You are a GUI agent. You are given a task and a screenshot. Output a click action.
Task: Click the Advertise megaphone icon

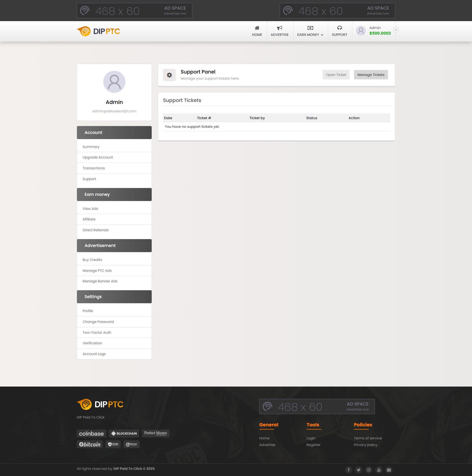click(x=279, y=28)
